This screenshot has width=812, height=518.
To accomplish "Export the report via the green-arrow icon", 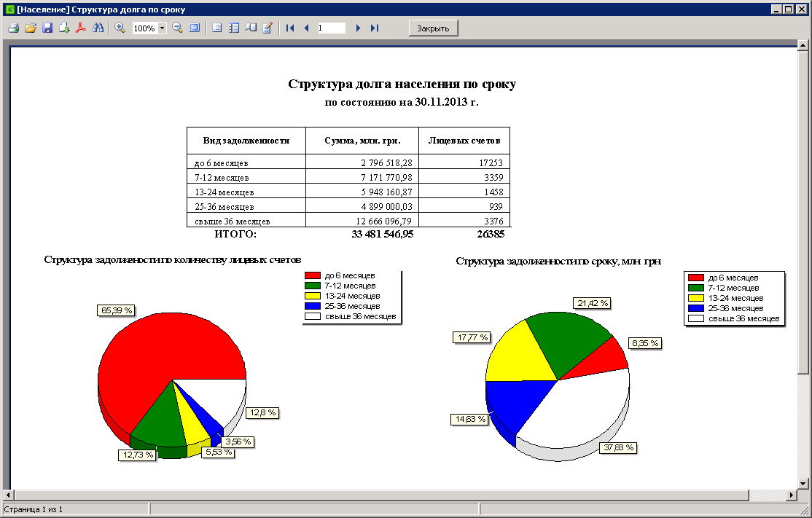I will 64,28.
